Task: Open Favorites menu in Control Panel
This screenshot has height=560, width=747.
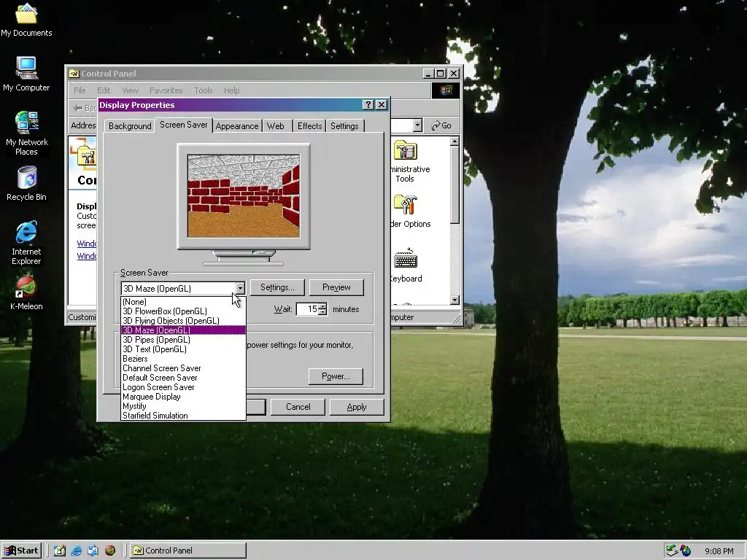Action: (x=166, y=90)
